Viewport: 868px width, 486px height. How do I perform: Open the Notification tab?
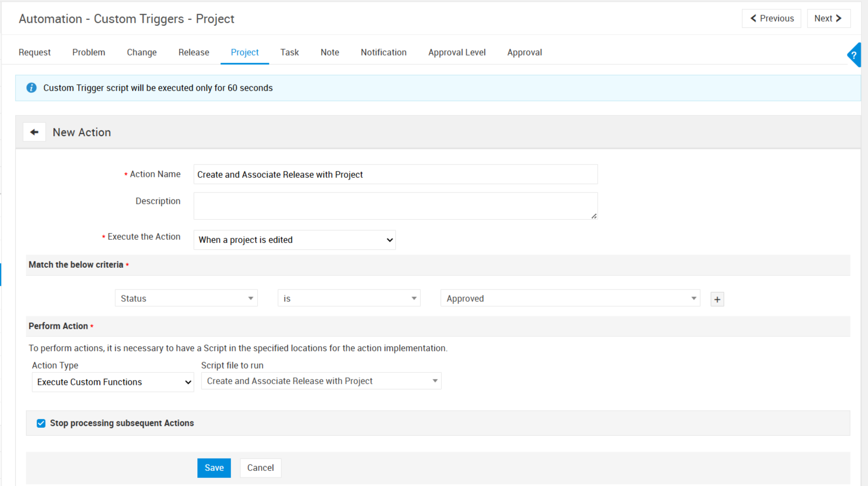(x=383, y=52)
